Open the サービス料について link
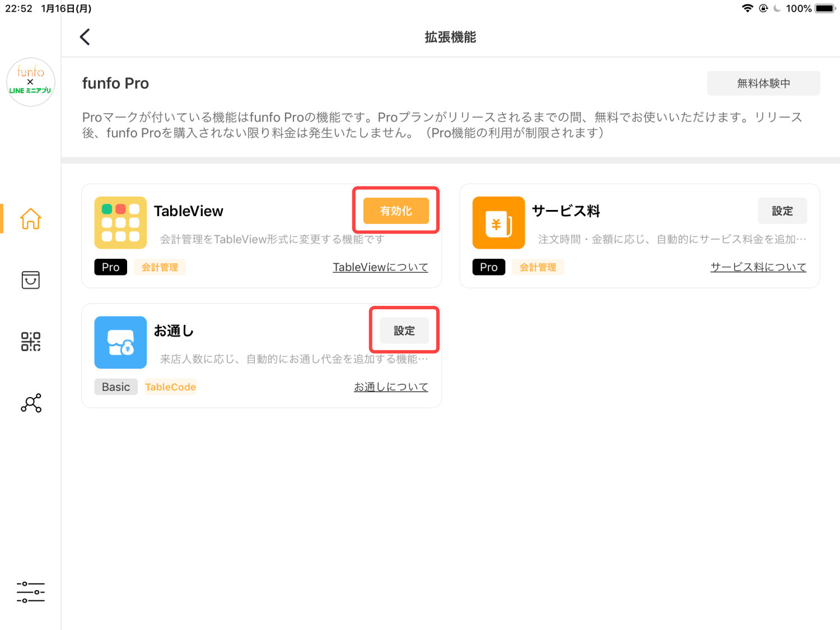840x630 pixels. coord(758,267)
